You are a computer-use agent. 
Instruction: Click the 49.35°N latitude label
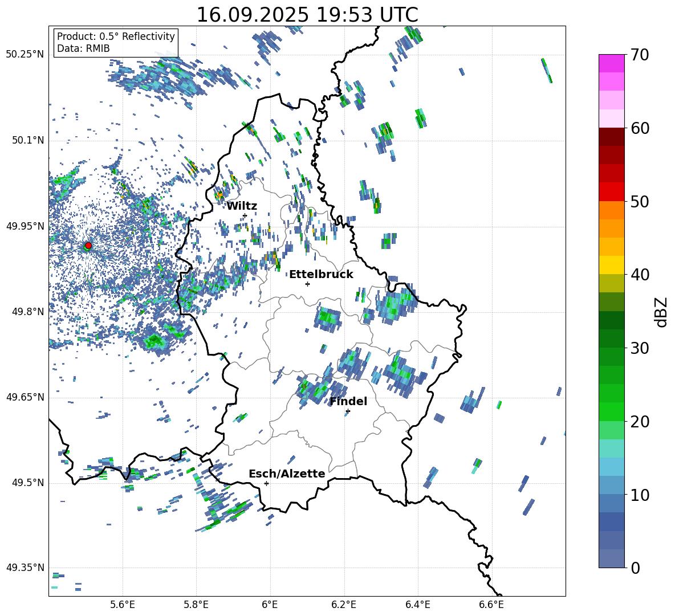click(25, 568)
